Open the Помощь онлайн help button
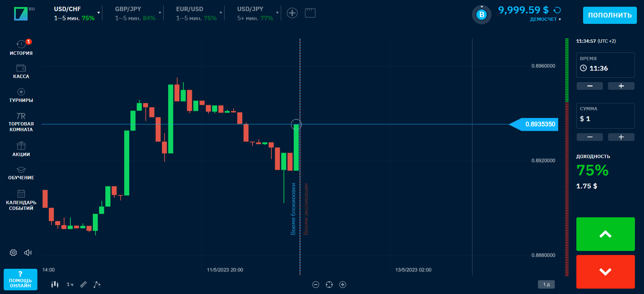Viewport: 644px width, 294px height. pyautogui.click(x=21, y=279)
